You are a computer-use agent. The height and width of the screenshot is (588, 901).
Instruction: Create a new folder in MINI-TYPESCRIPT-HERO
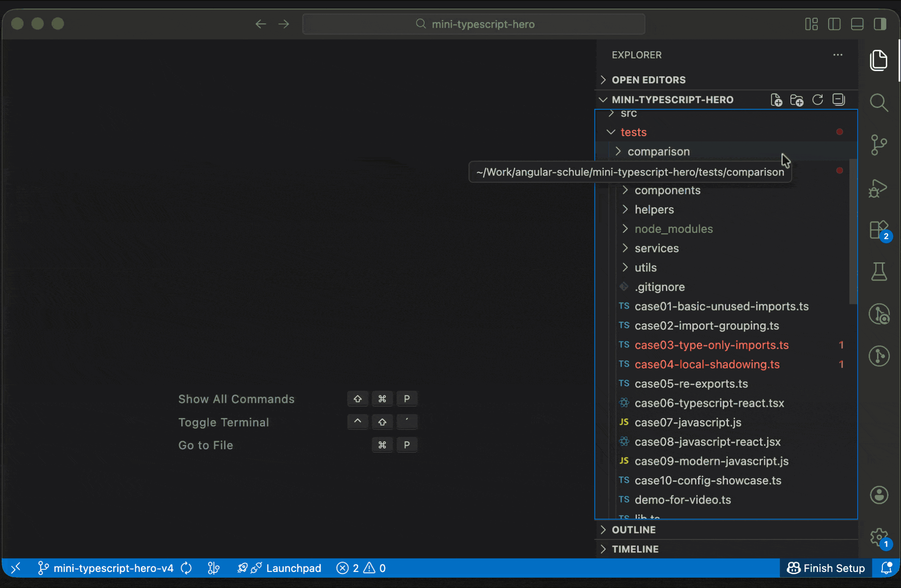coord(797,100)
